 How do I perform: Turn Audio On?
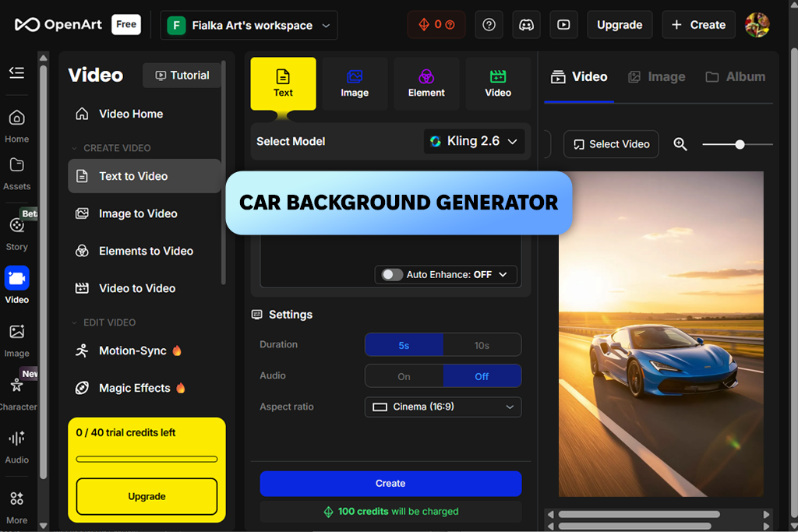(404, 376)
